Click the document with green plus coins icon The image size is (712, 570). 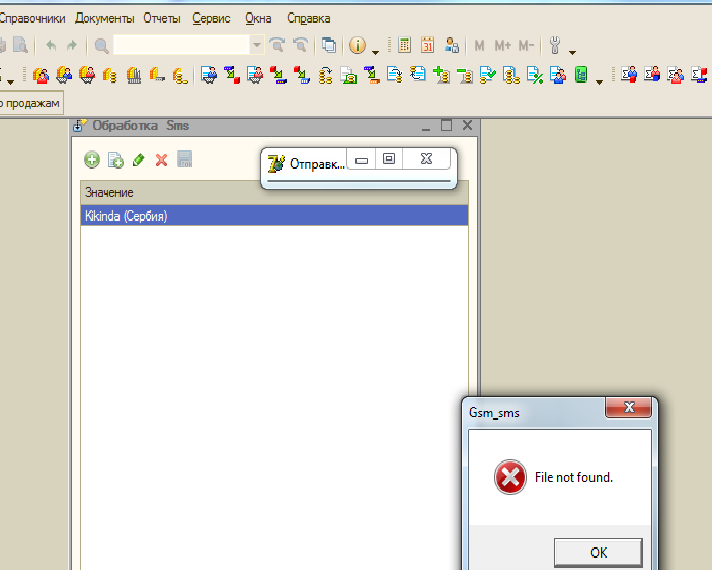point(441,75)
